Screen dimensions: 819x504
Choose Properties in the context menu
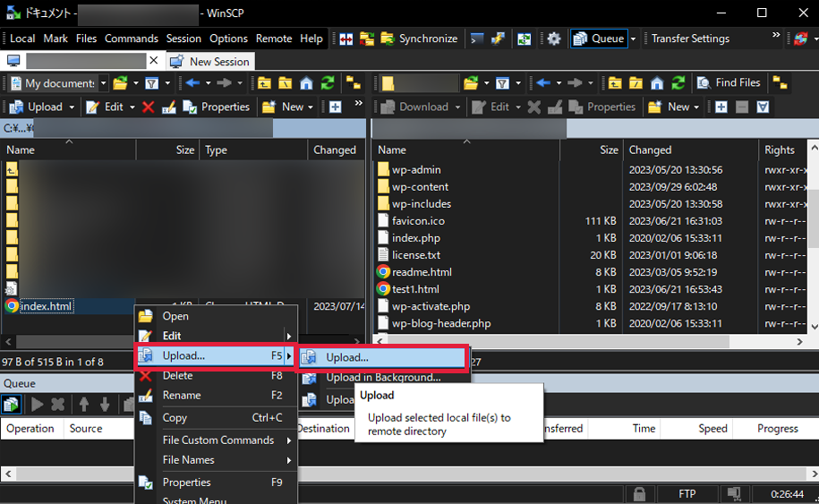coord(217,483)
